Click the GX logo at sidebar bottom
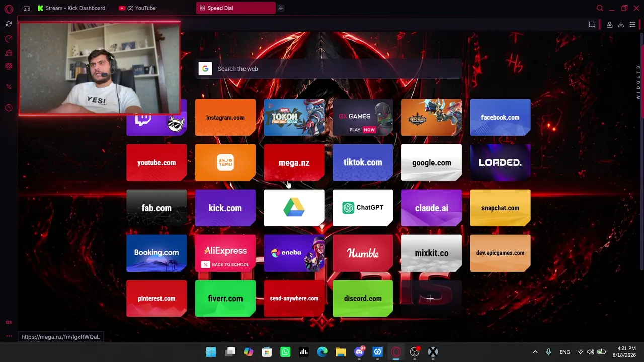 click(x=9, y=322)
